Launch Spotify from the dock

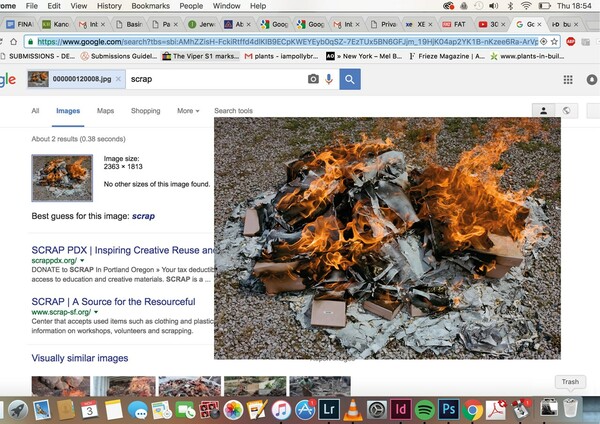[425, 410]
